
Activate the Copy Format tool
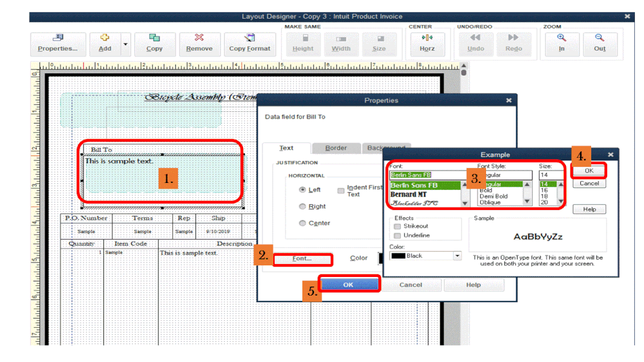249,44
